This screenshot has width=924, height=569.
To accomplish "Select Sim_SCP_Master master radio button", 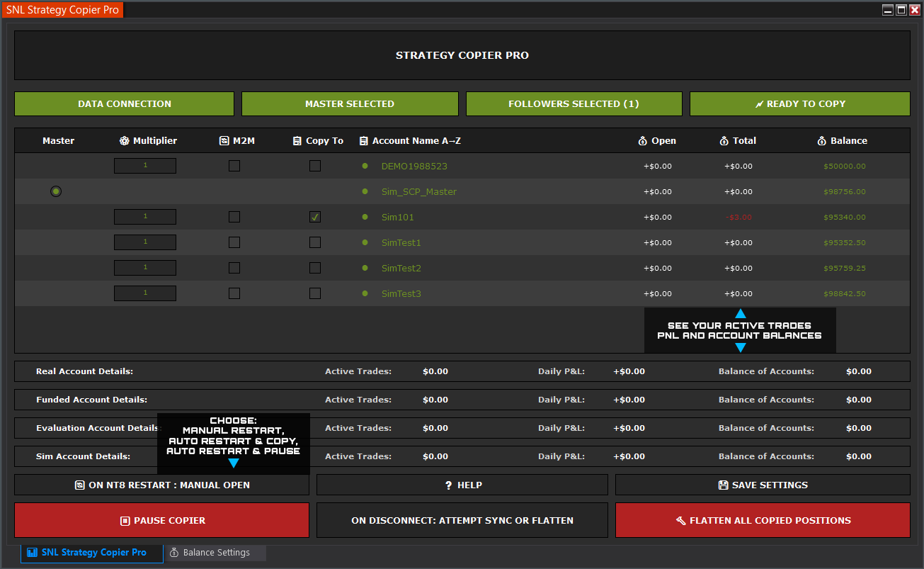I will pyautogui.click(x=56, y=191).
